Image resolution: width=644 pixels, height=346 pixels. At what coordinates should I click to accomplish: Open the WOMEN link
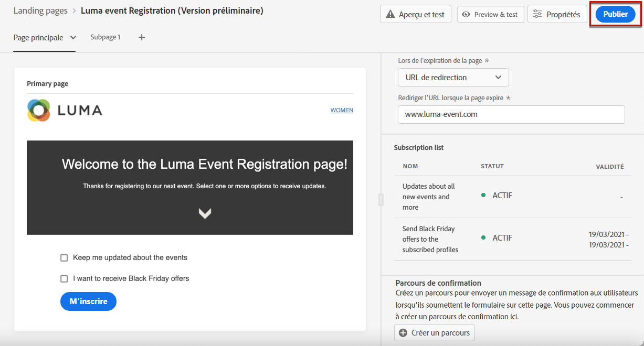click(x=342, y=110)
